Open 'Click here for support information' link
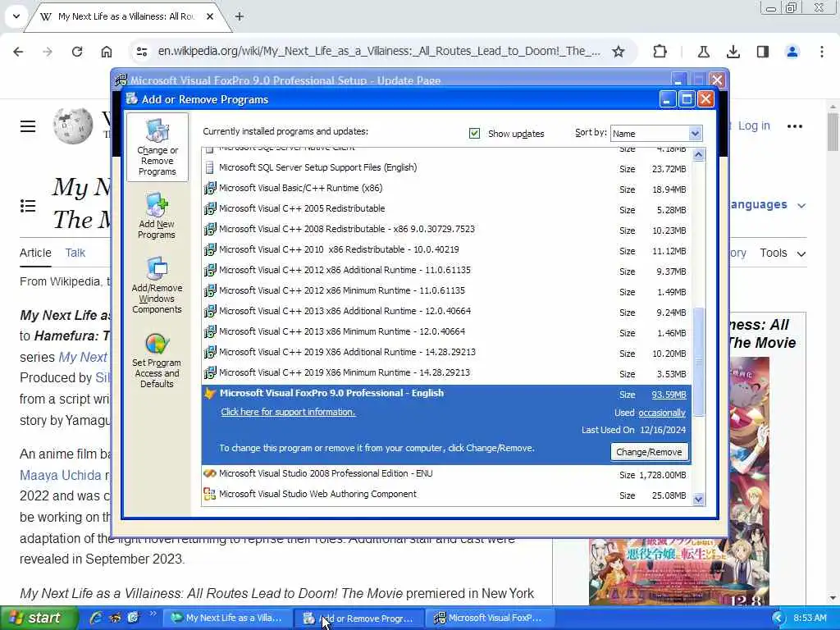This screenshot has height=630, width=840. pos(288,412)
